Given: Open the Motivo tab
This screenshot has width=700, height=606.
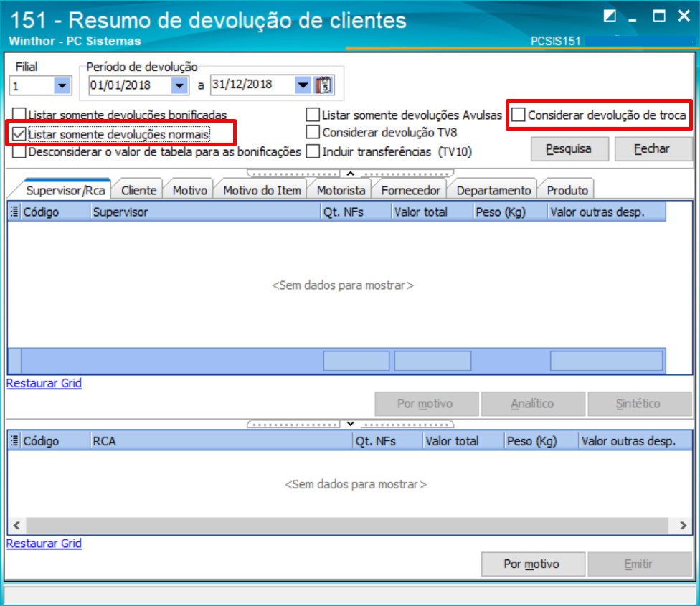Looking at the screenshot, I should click(190, 191).
